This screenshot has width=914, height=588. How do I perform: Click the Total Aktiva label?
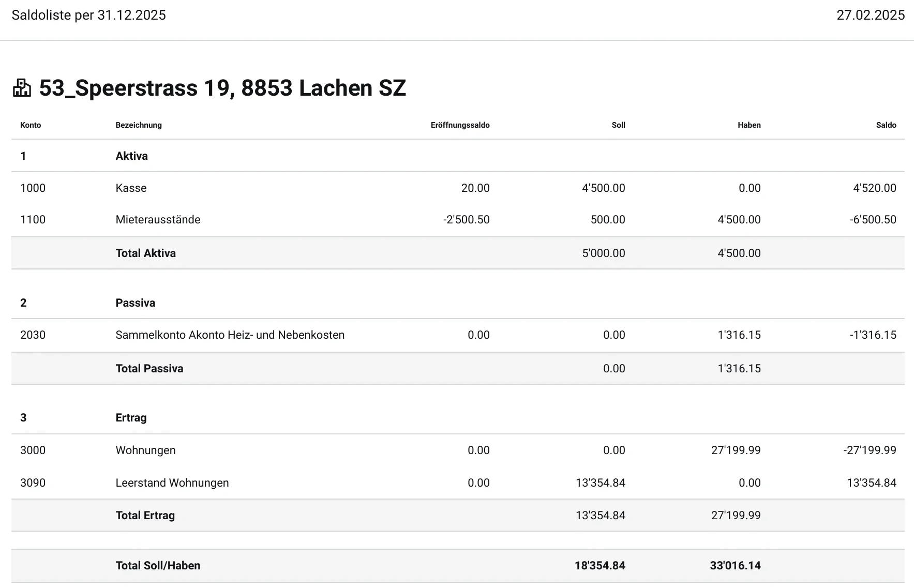coord(145,253)
